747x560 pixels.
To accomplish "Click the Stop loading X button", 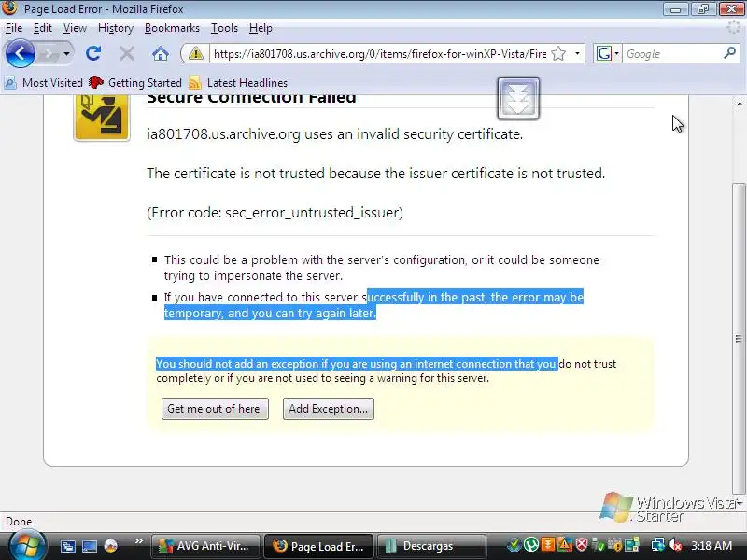I will tap(127, 54).
